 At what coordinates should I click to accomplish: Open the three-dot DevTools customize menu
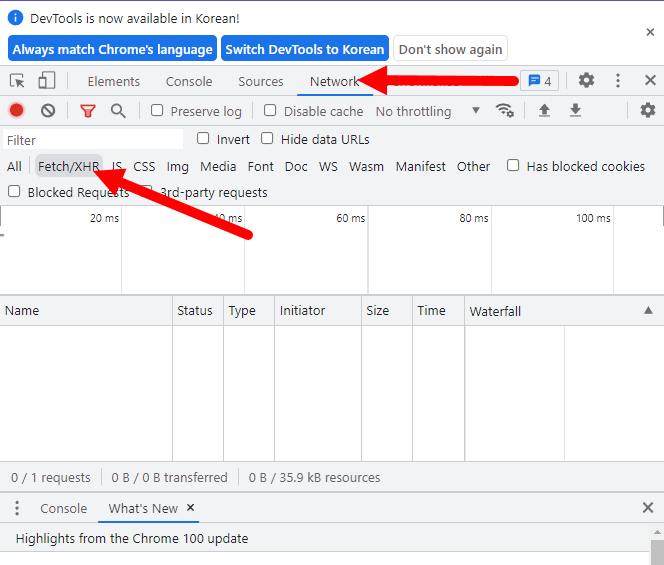point(618,80)
